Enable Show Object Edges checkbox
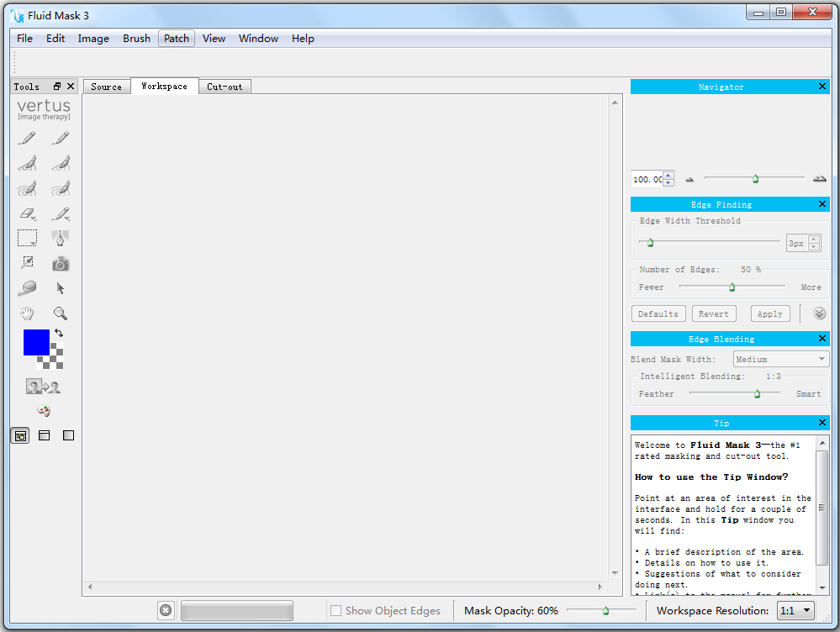 [x=335, y=611]
